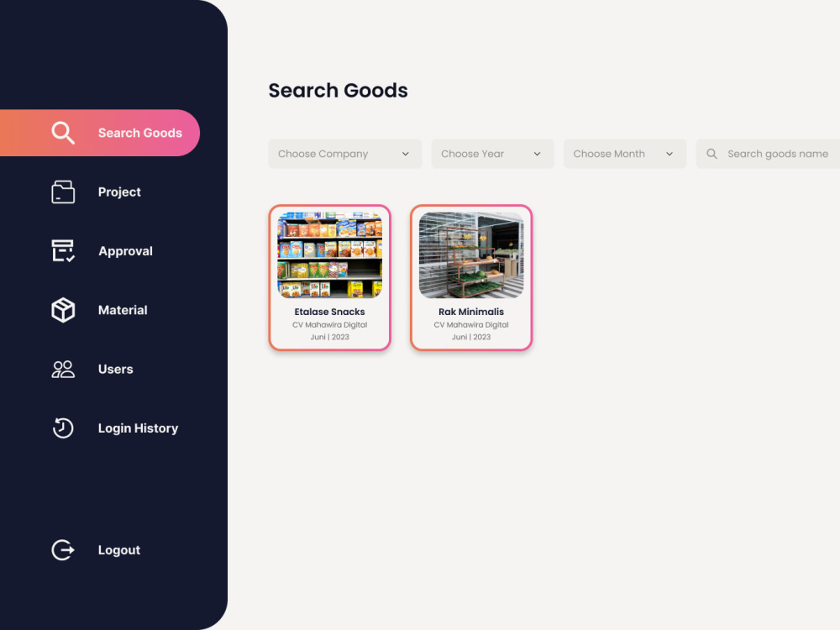Click the Choose Year chevron arrow
Image resolution: width=840 pixels, height=630 pixels.
pyautogui.click(x=537, y=154)
